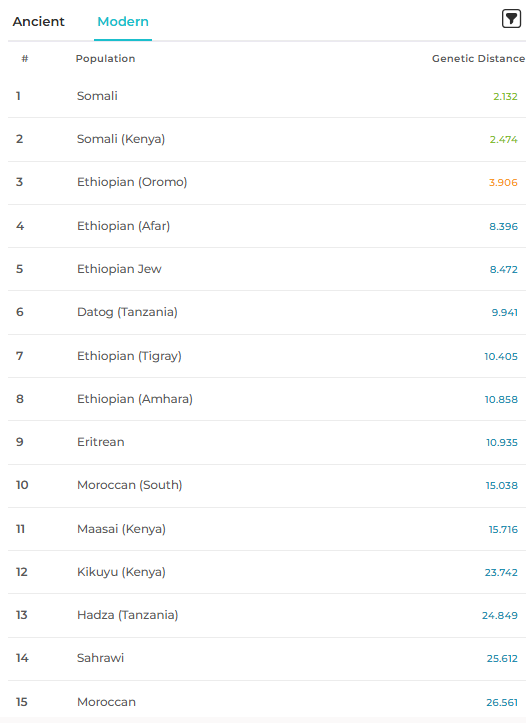Screen dimensions: 526x723
Task: Choose the Ethiopian Jew entry
Action: (267, 269)
